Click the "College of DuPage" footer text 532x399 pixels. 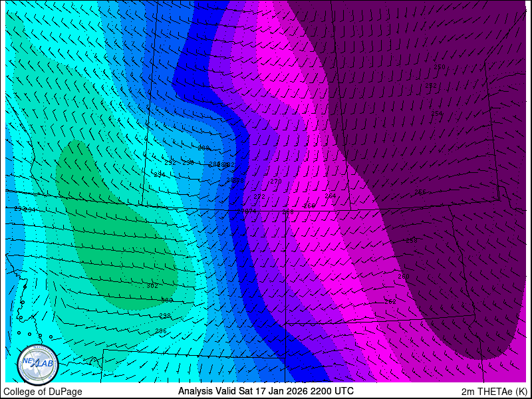(x=43, y=392)
